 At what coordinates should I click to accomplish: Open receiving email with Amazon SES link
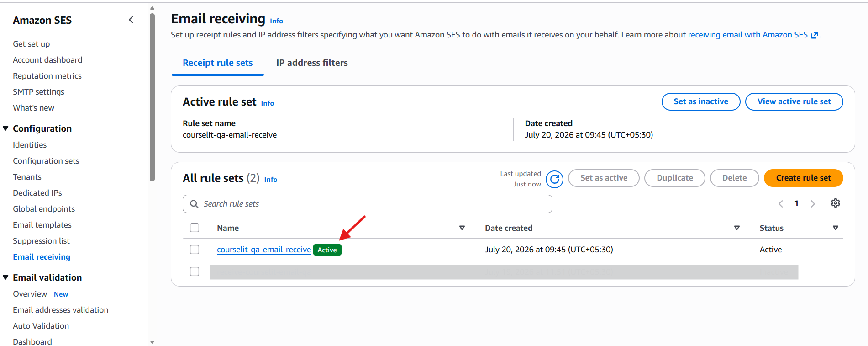tap(748, 35)
